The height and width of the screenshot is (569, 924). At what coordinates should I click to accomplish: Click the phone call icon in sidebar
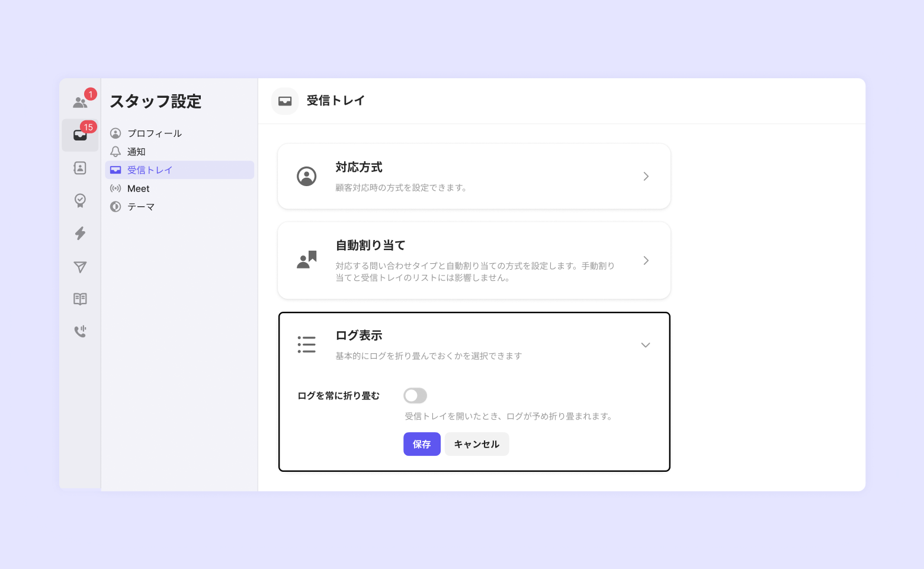coord(80,331)
